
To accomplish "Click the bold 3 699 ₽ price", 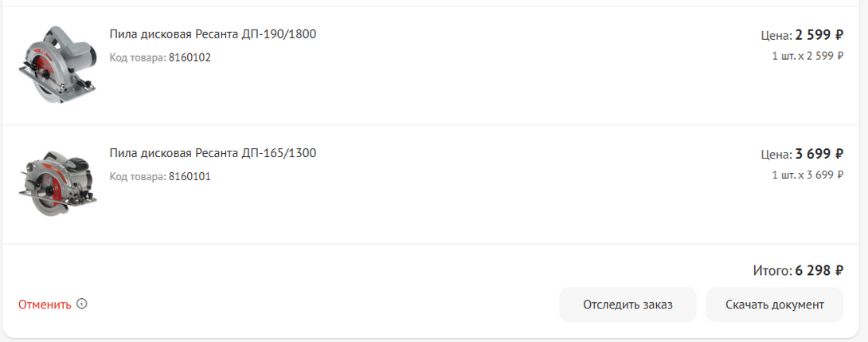I will (x=819, y=154).
